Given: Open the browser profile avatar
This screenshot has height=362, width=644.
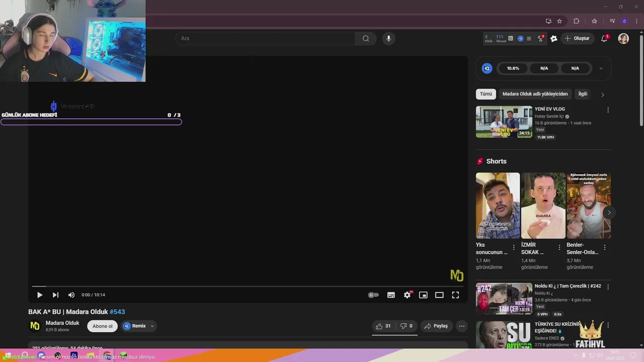Looking at the screenshot, I should click(x=624, y=21).
